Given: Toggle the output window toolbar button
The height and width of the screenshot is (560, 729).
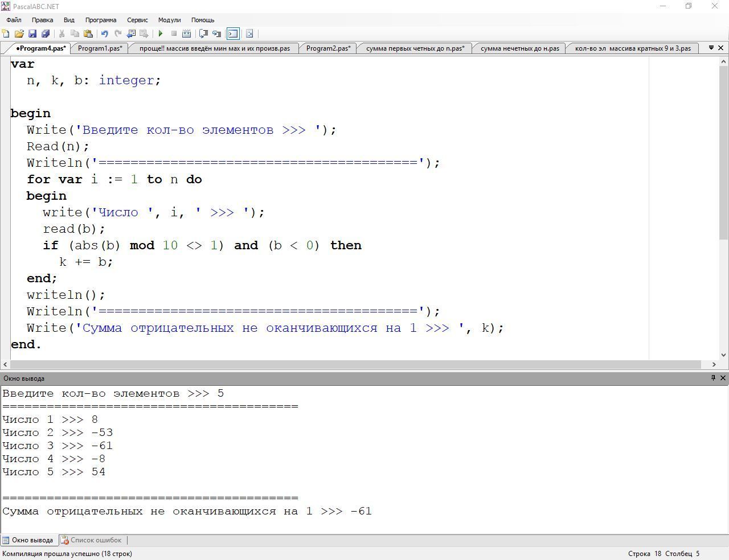Looking at the screenshot, I should point(233,34).
